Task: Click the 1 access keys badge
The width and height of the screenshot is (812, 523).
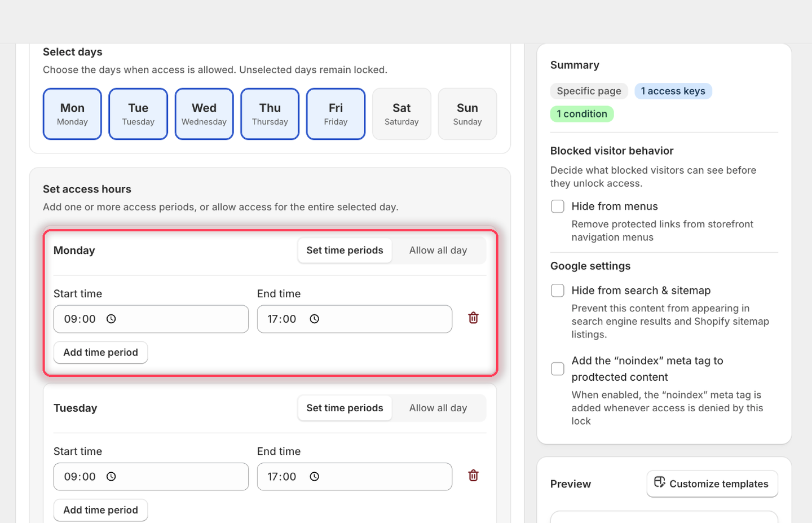Action: (x=673, y=91)
